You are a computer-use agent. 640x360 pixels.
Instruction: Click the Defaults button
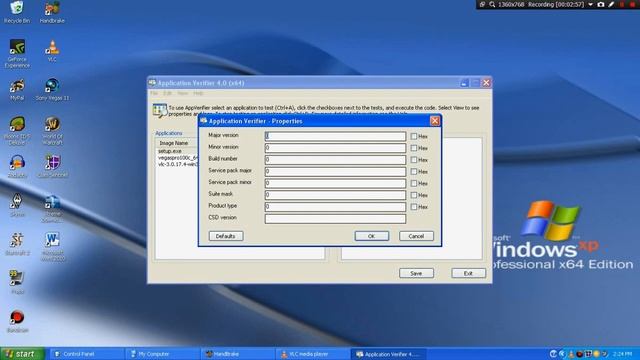(x=226, y=236)
